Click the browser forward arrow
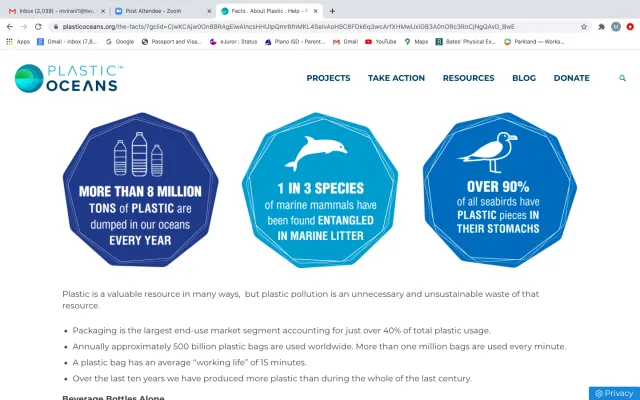 pos(24,27)
